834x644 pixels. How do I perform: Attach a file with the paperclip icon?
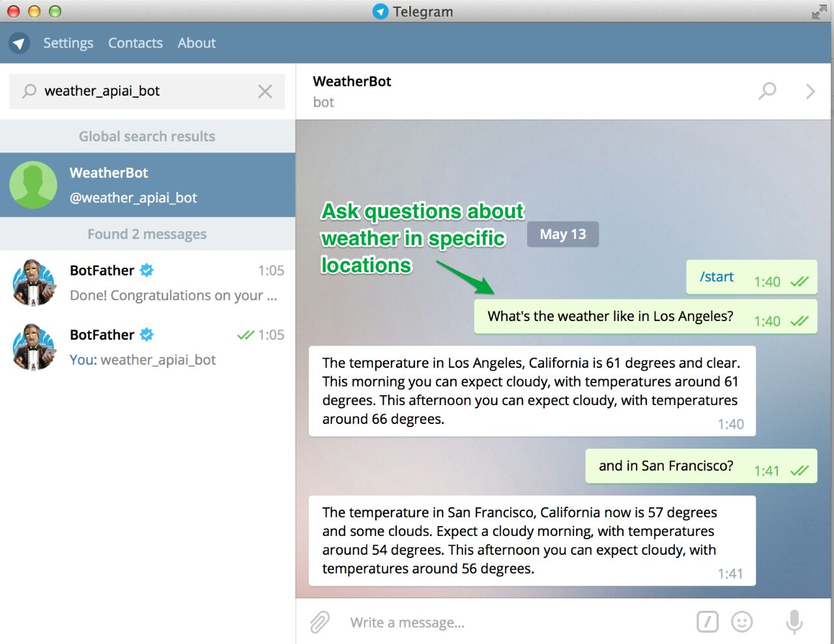tap(319, 623)
